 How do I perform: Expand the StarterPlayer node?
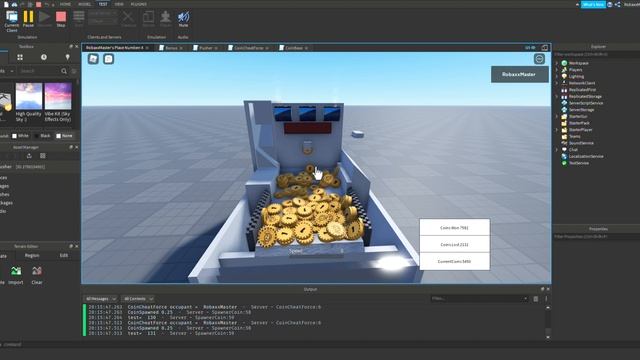pyautogui.click(x=557, y=130)
